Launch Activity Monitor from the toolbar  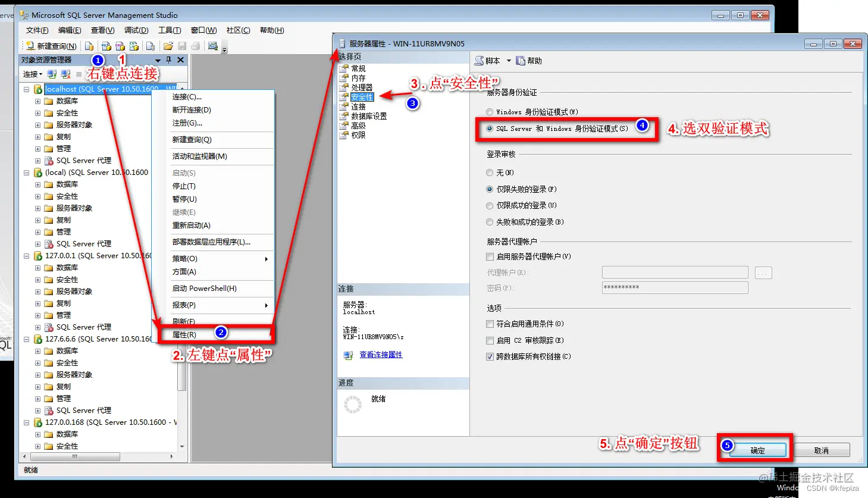point(213,45)
